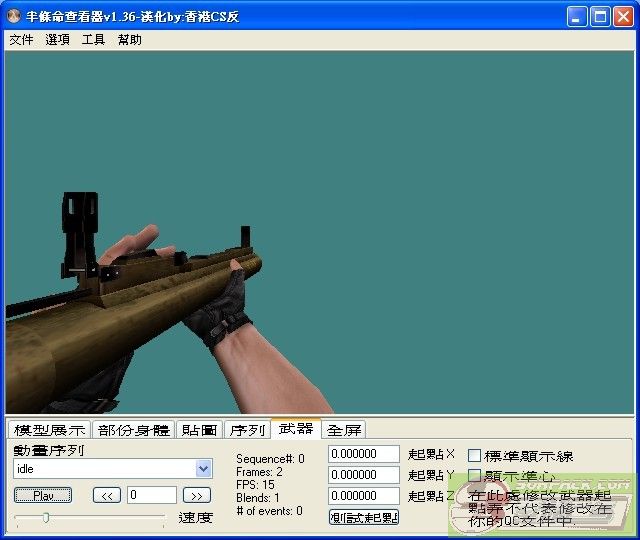Close the model viewer window
Viewport: 640px width, 540px height.
(624, 17)
